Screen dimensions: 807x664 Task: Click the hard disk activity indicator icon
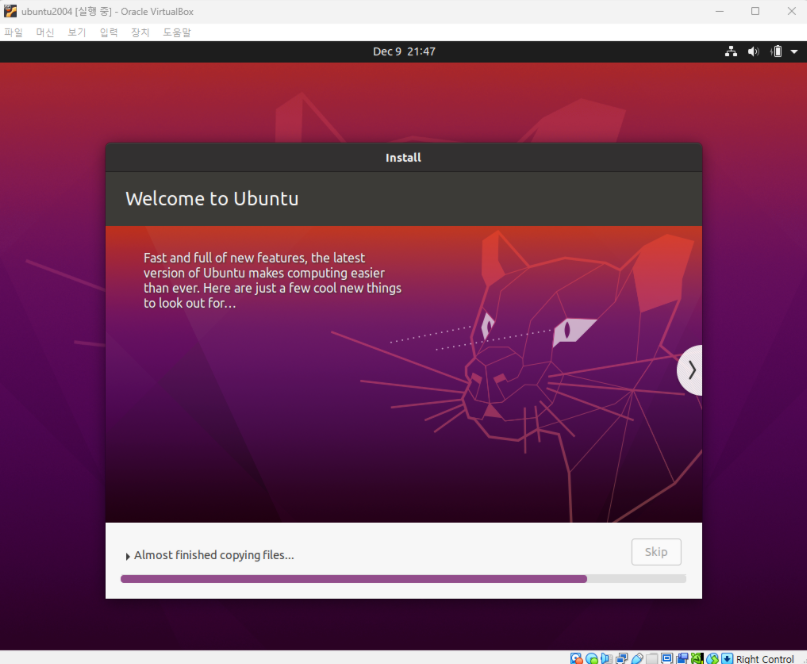(576, 658)
